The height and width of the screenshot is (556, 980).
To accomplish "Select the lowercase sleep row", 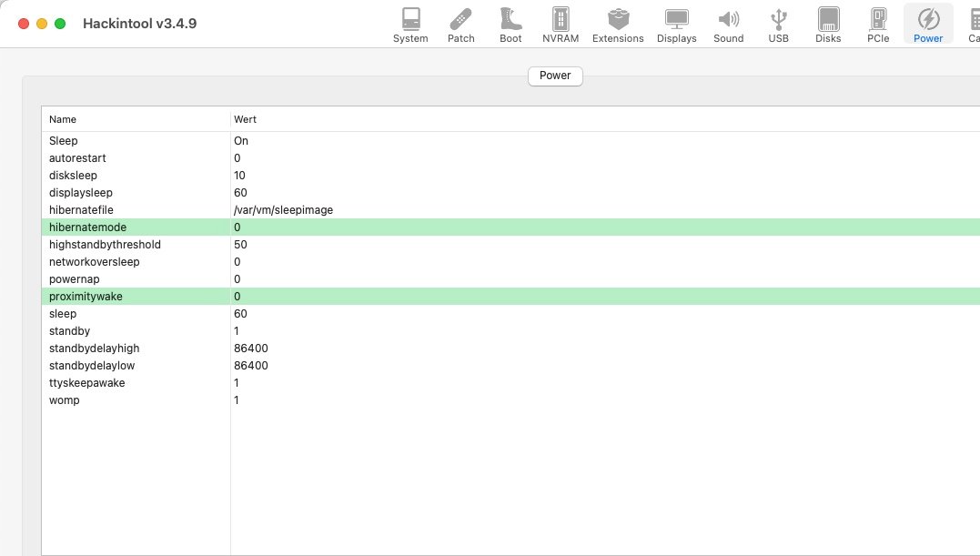I will click(510, 314).
